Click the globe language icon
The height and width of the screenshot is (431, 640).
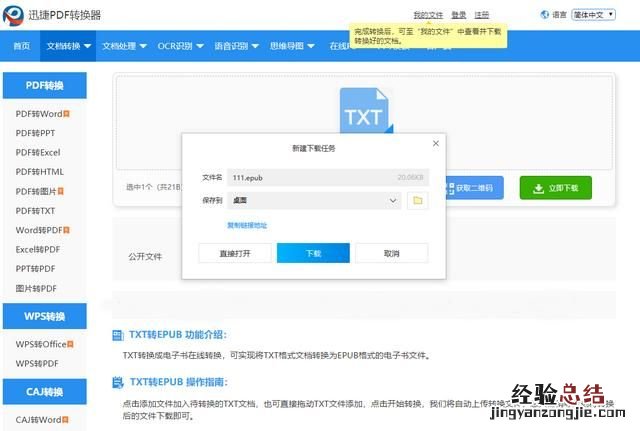coord(544,15)
